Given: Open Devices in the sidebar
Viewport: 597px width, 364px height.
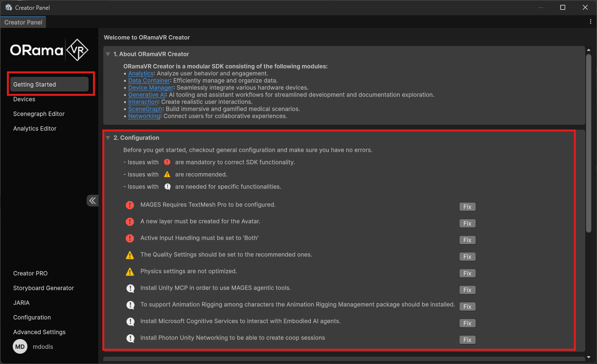Looking at the screenshot, I should (x=24, y=99).
